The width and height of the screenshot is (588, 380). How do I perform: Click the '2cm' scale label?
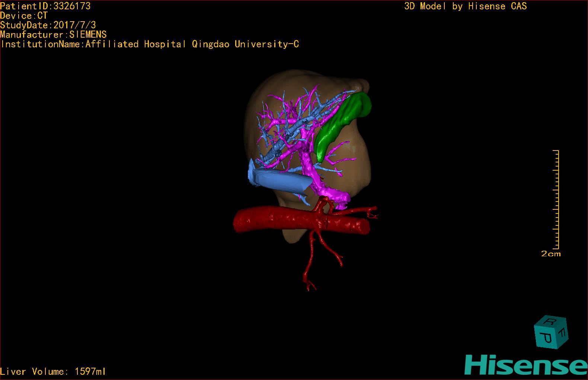point(551,254)
